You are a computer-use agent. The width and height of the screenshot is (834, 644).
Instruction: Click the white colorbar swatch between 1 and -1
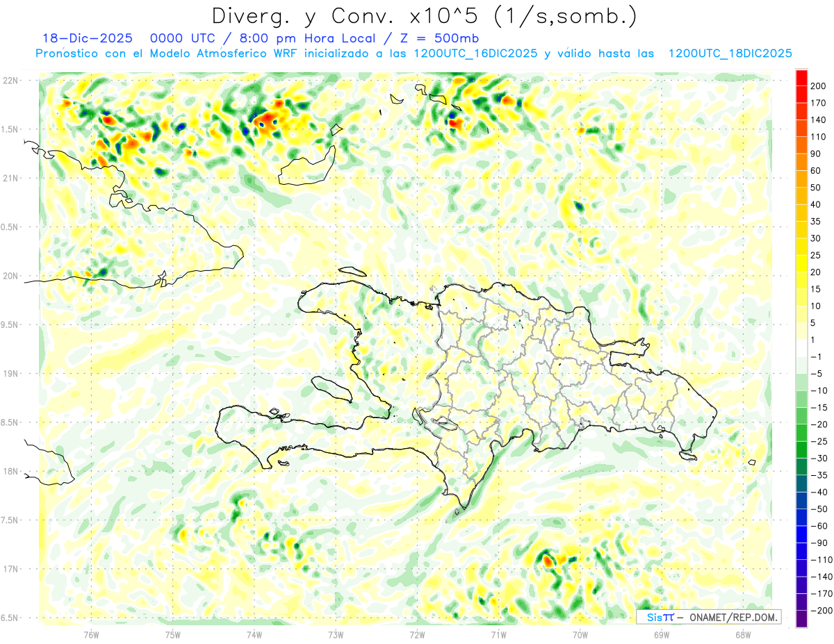click(801, 348)
